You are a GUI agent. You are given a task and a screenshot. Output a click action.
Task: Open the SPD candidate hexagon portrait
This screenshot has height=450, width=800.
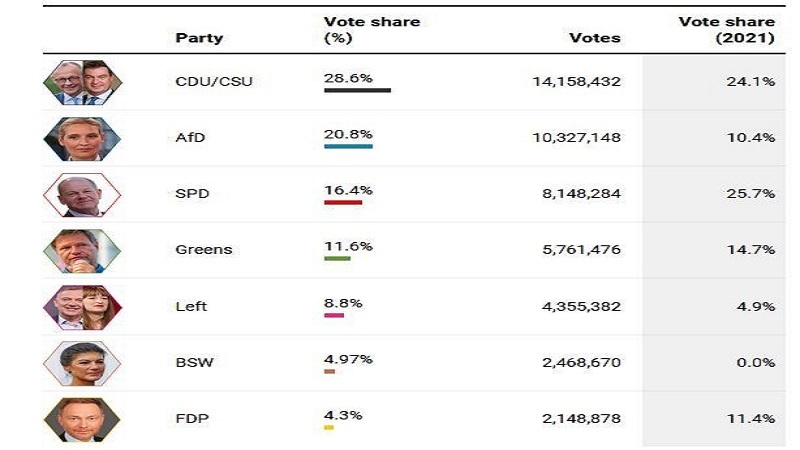coord(83,195)
